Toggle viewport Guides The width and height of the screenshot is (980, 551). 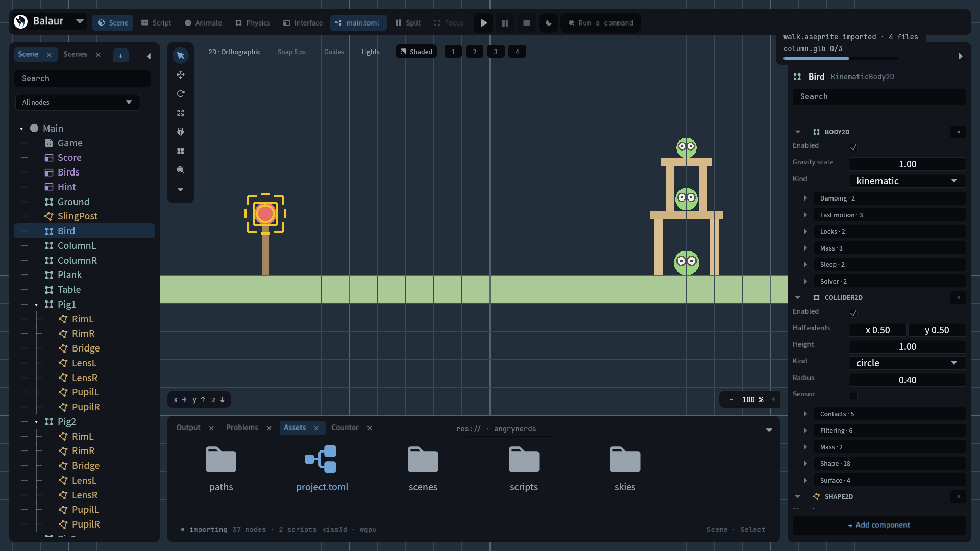point(334,52)
